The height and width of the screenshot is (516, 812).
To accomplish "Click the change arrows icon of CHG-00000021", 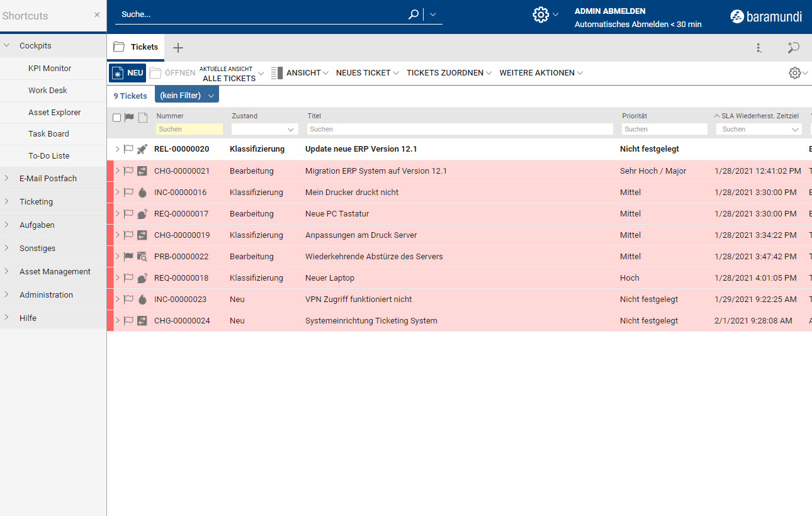I will pos(142,171).
